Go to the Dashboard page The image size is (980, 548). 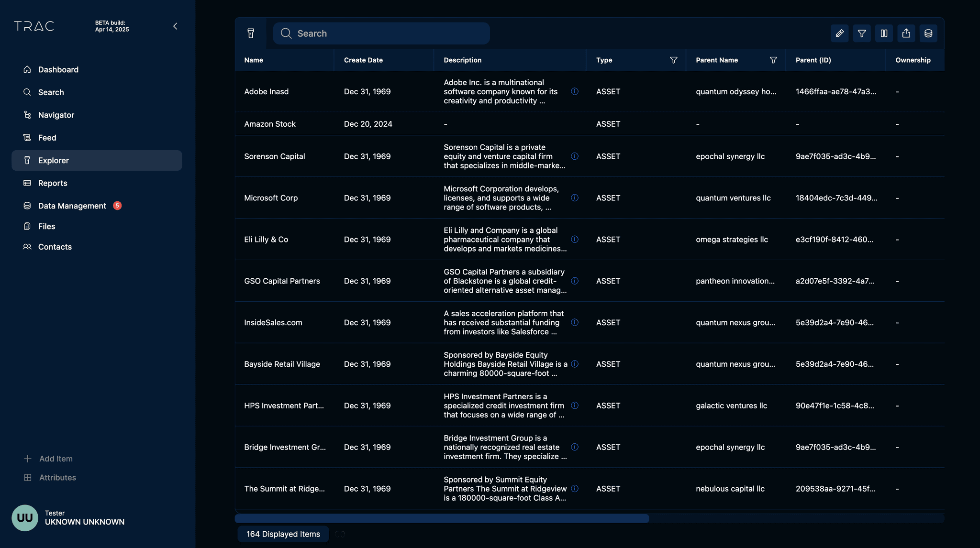(58, 70)
